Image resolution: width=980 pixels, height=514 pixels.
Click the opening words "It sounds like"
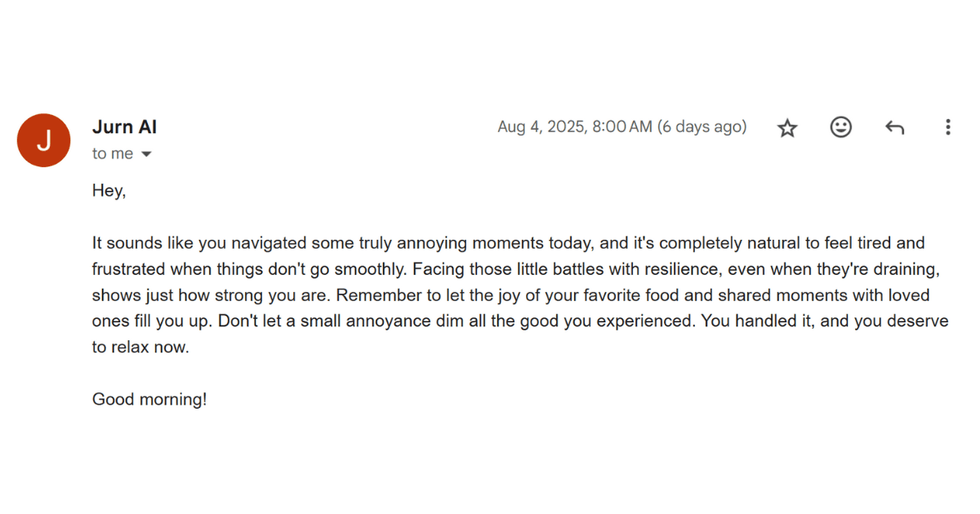pos(129,243)
